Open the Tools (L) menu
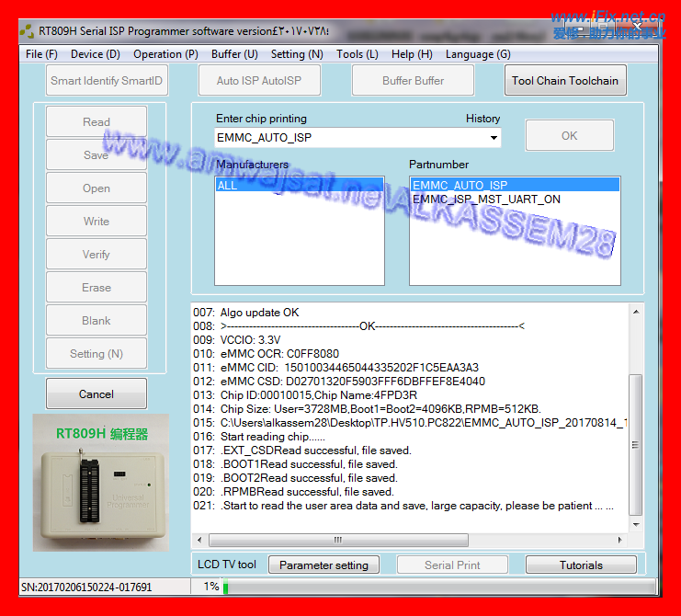This screenshot has width=681, height=616. (357, 54)
